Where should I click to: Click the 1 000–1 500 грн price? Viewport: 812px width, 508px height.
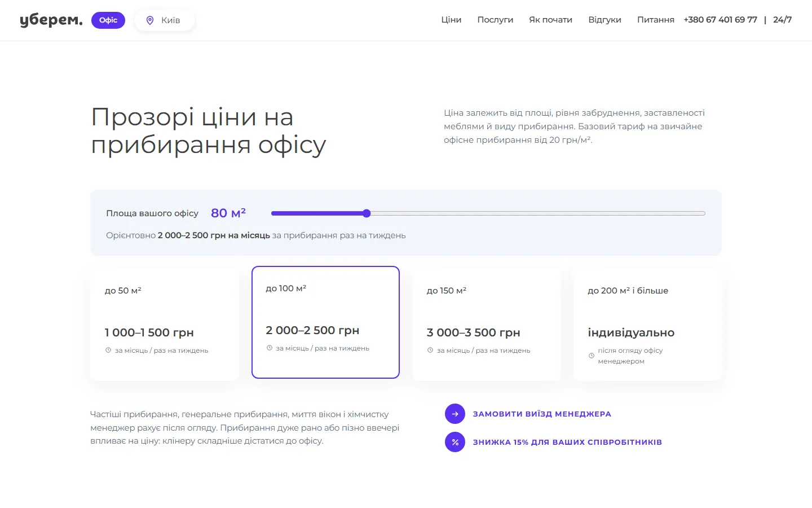[x=149, y=332]
